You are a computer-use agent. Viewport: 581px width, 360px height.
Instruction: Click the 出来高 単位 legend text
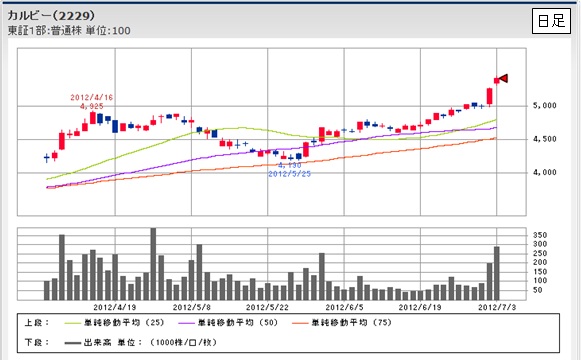(150, 343)
